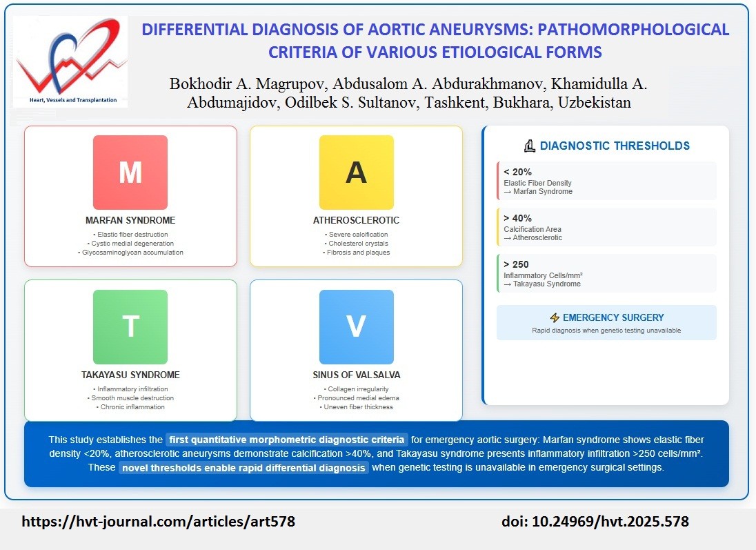Open the doi 10.24969/hvt.2025.578 link
Viewport: 756px width, 550px height.
pyautogui.click(x=595, y=522)
